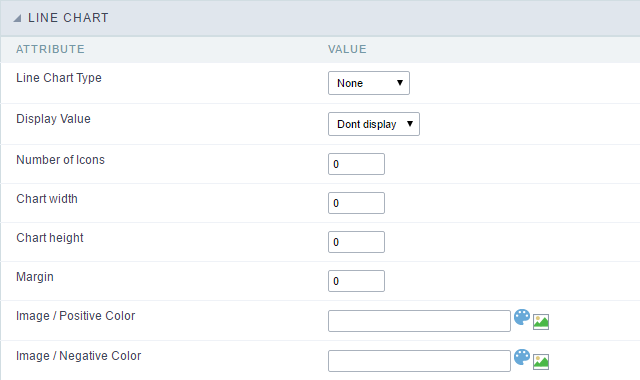
Task: Open color palette for Positive Color
Action: coord(522,317)
